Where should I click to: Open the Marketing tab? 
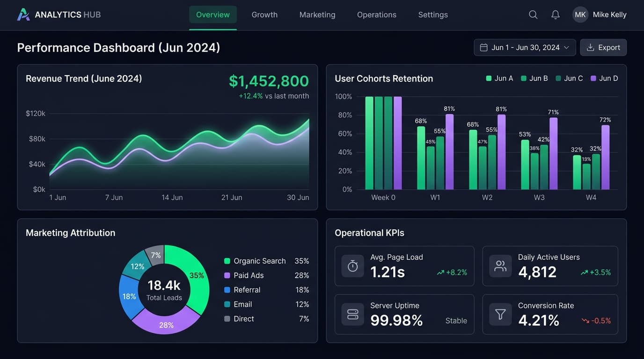[317, 14]
